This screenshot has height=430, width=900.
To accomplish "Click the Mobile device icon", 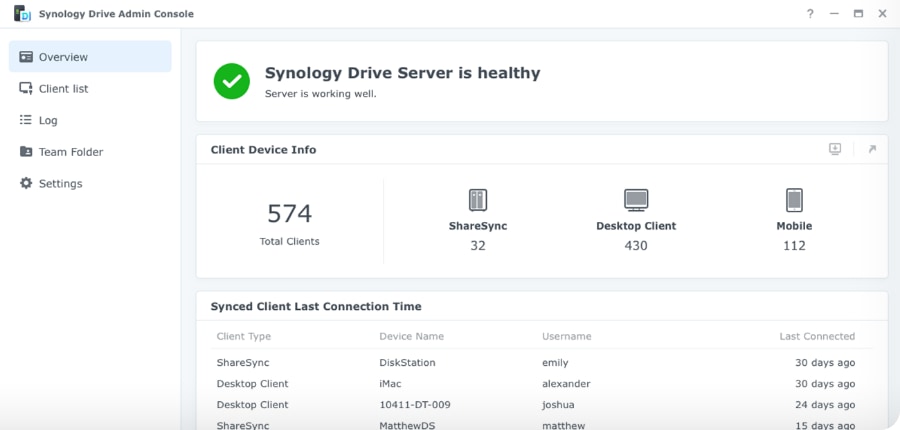I will (x=794, y=200).
